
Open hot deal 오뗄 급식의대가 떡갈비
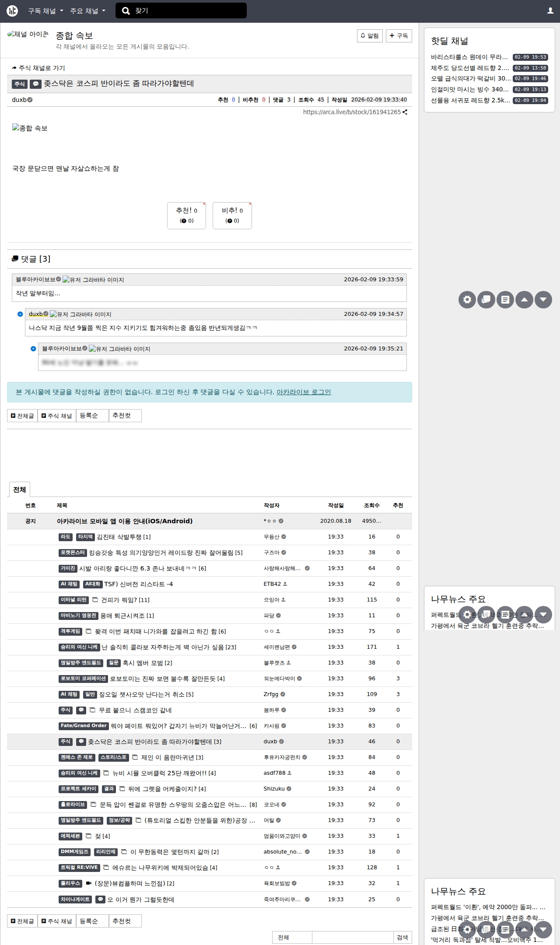click(471, 78)
